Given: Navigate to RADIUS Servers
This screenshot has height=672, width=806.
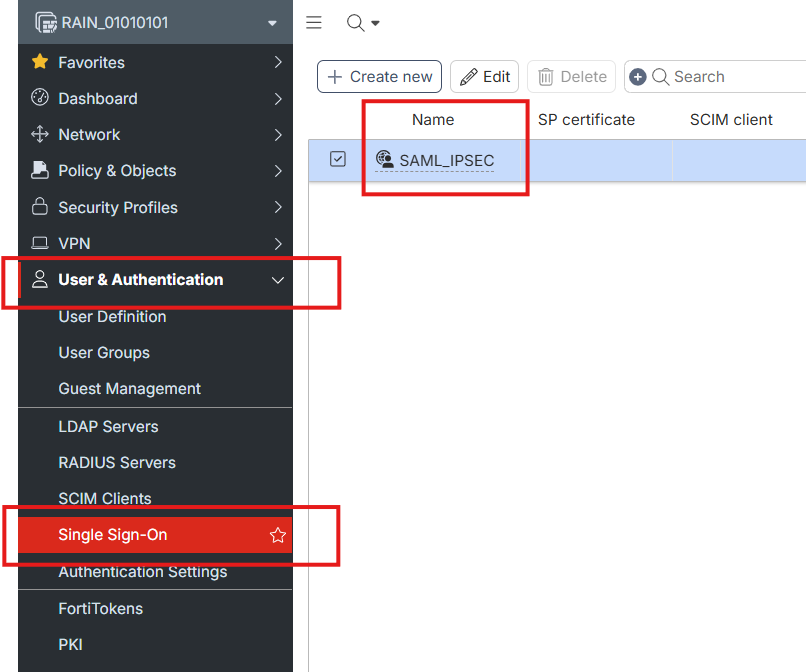Looking at the screenshot, I should tap(117, 463).
